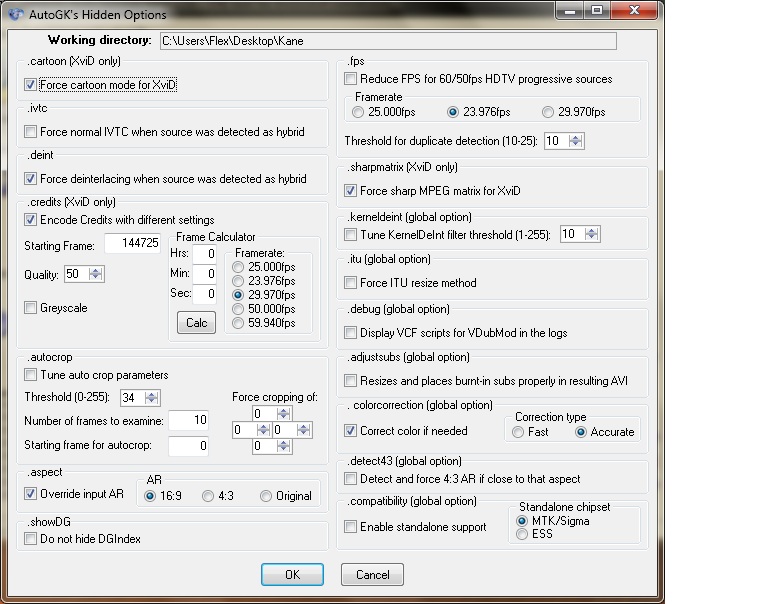This screenshot has width=768, height=604.
Task: Enable Force normal IVTC for hybrid source
Action: click(x=30, y=131)
